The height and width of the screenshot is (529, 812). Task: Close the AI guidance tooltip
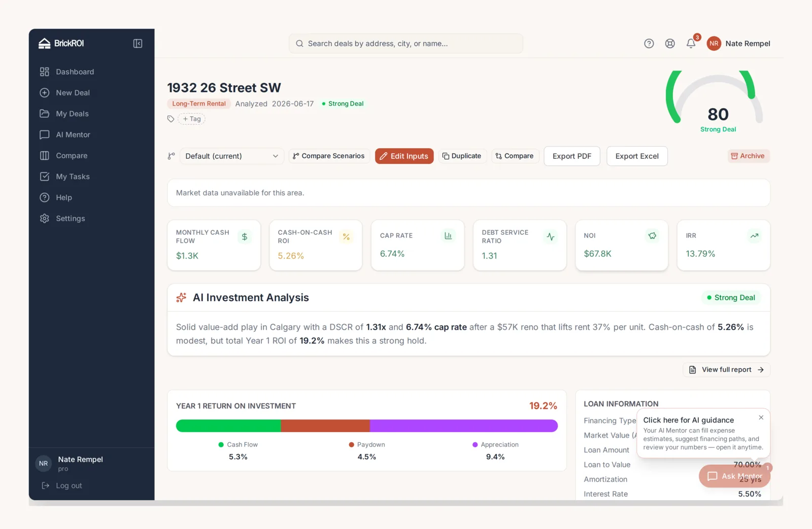[x=761, y=418]
